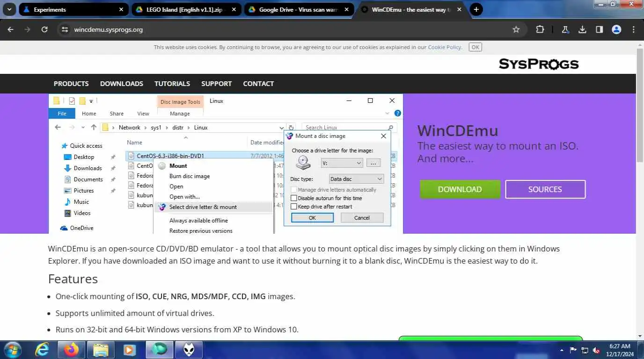This screenshot has height=359, width=644.
Task: Open foobar2000 alien-face taskbar icon
Action: coord(189,350)
